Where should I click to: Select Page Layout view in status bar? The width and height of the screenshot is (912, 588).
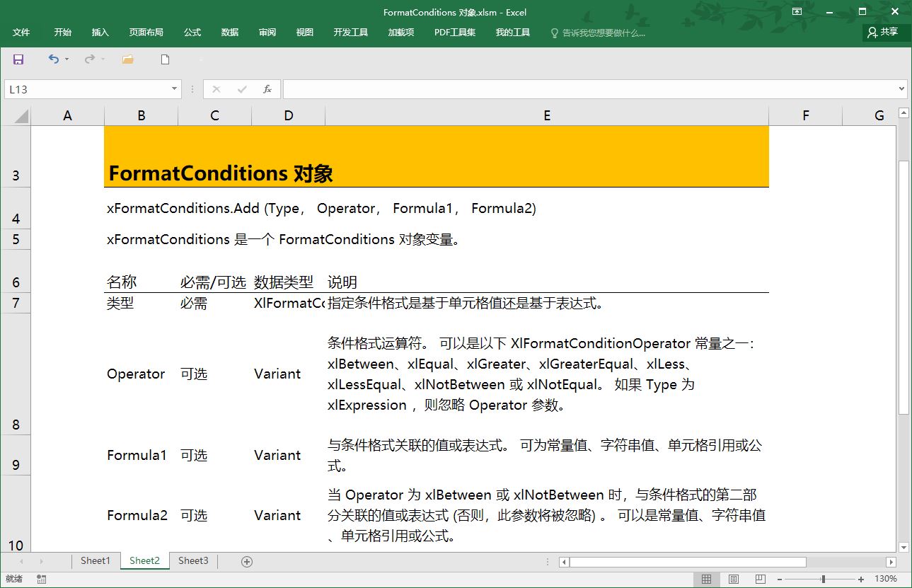[x=734, y=579]
